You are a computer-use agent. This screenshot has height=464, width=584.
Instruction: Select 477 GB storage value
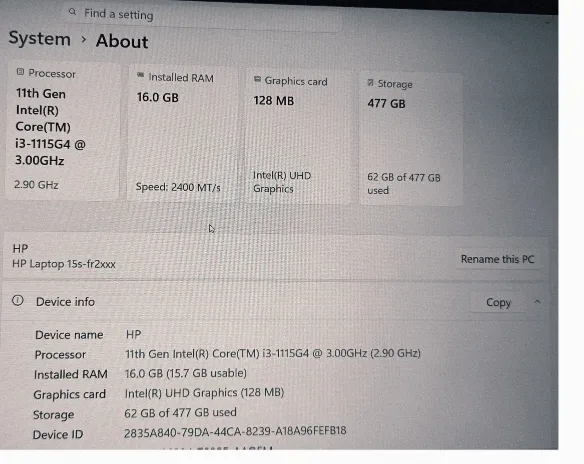(386, 103)
